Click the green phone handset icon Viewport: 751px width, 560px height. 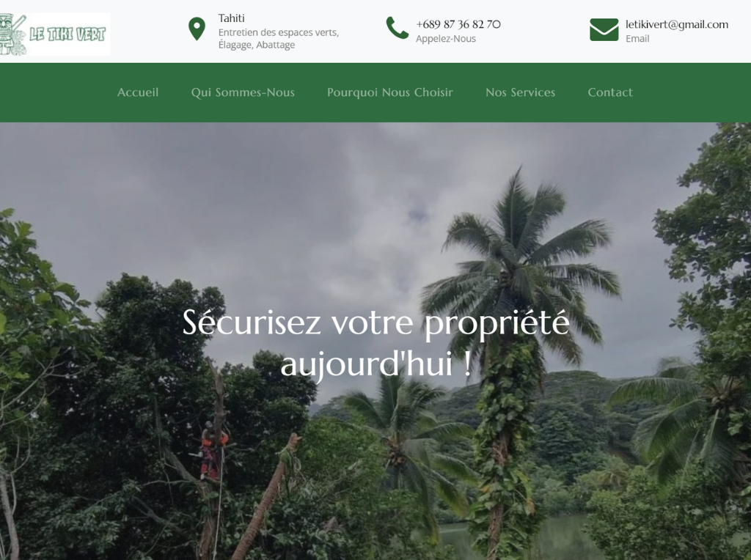tap(398, 28)
